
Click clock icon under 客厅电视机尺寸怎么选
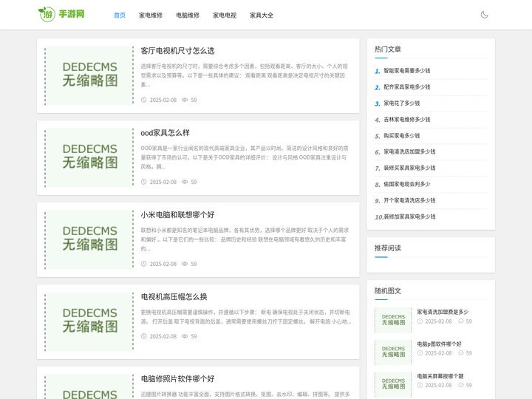[x=143, y=100]
